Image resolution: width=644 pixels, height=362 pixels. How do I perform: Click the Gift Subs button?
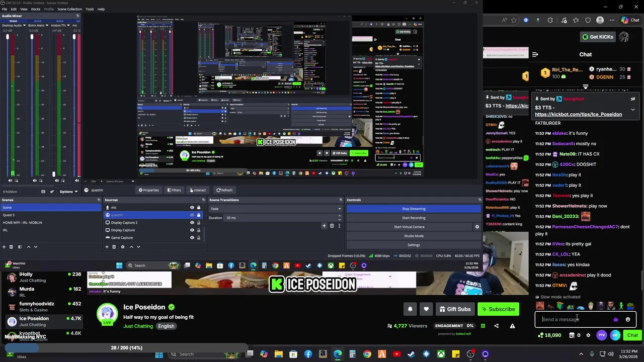click(455, 309)
